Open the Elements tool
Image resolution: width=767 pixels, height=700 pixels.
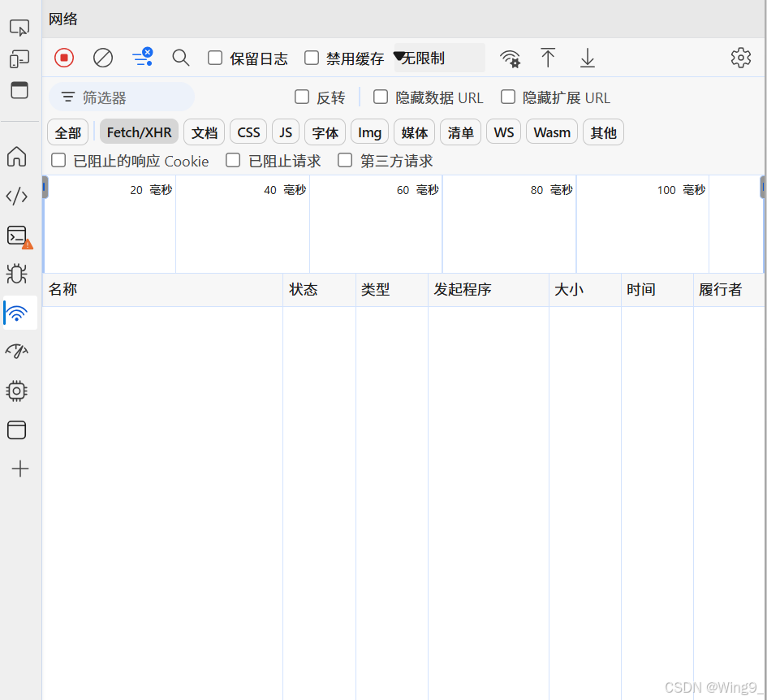pos(16,197)
